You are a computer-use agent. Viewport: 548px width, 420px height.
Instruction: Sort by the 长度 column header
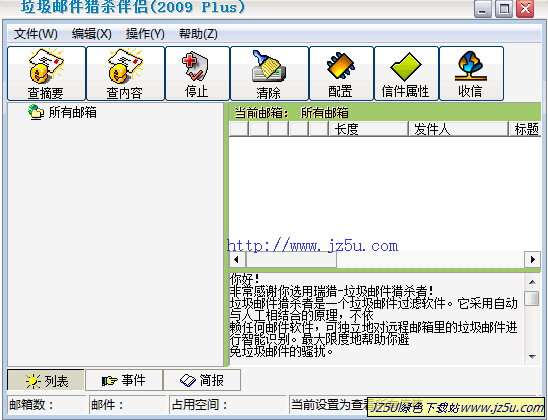[x=368, y=129]
